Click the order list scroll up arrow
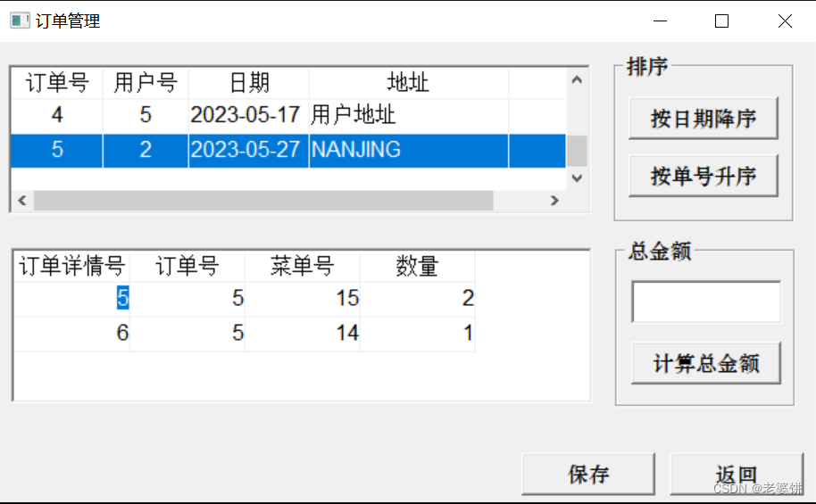This screenshot has width=816, height=504. (x=577, y=80)
